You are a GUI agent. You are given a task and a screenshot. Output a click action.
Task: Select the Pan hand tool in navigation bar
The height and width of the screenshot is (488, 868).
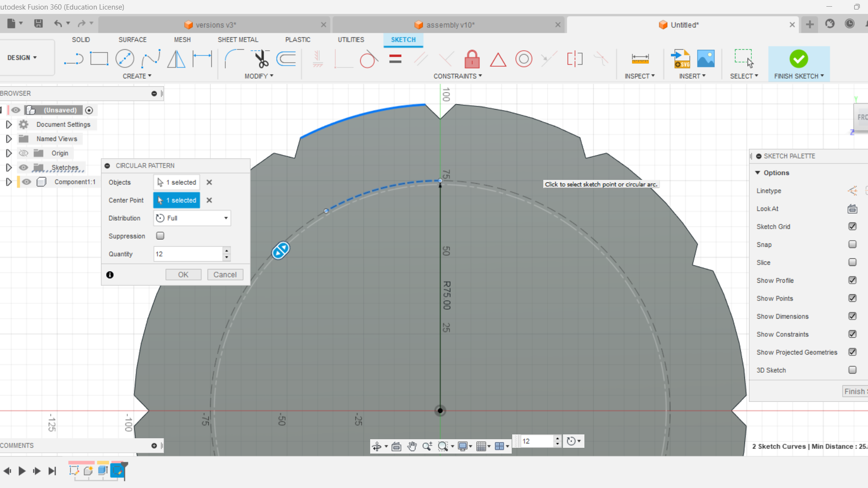pos(412,446)
